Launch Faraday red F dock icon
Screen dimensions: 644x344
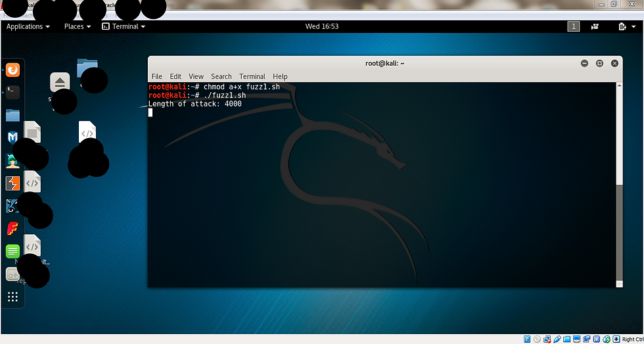(12, 228)
